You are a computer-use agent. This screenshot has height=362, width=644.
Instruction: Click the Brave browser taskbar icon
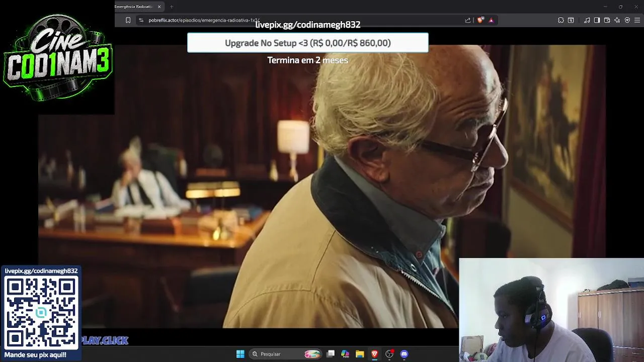coord(374,354)
